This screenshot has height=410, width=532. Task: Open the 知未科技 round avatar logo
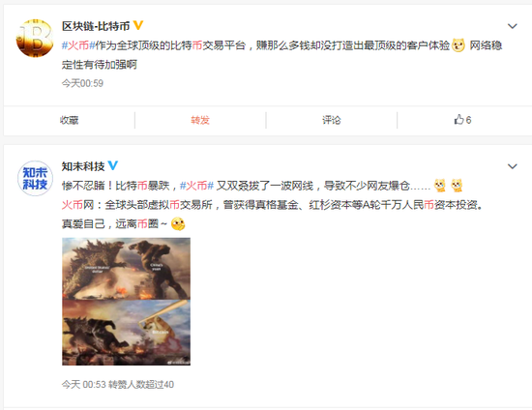tap(35, 178)
